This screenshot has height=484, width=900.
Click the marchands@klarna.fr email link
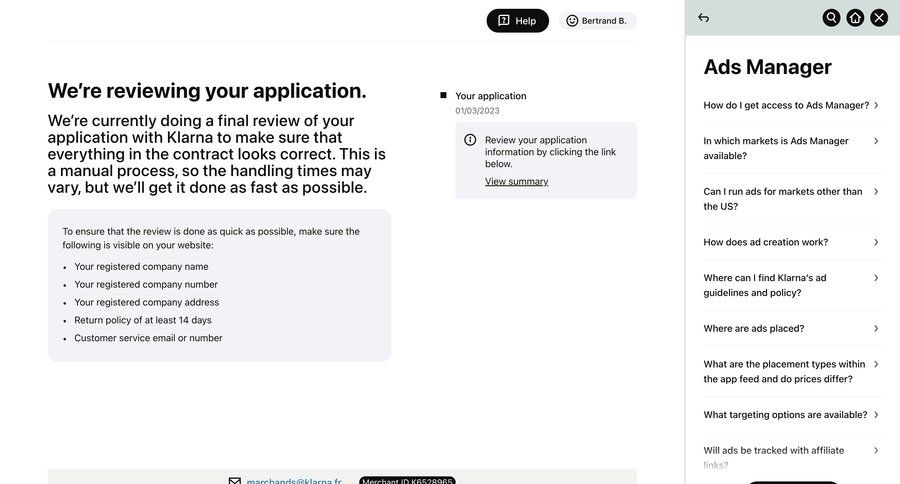tap(293, 481)
